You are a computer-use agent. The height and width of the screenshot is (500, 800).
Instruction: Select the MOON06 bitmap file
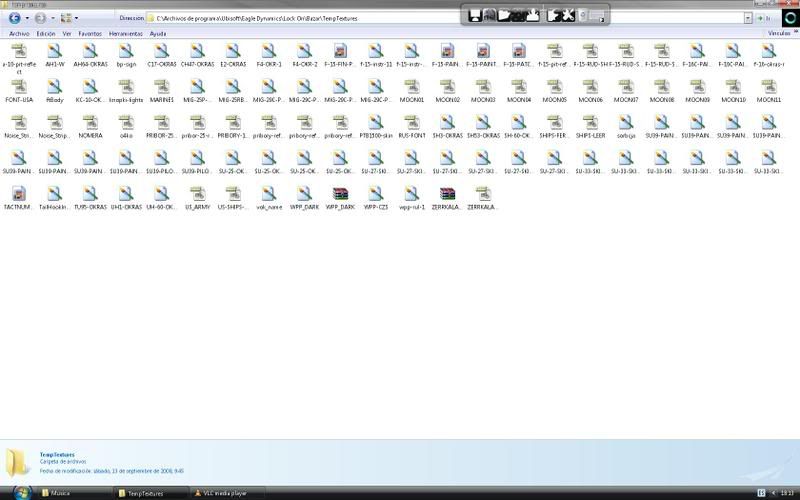590,91
